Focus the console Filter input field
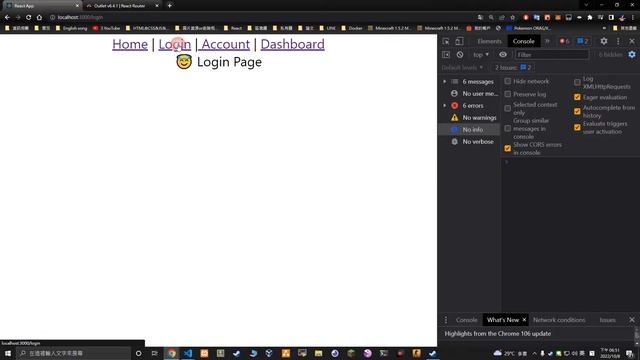640x360 pixels. point(552,54)
